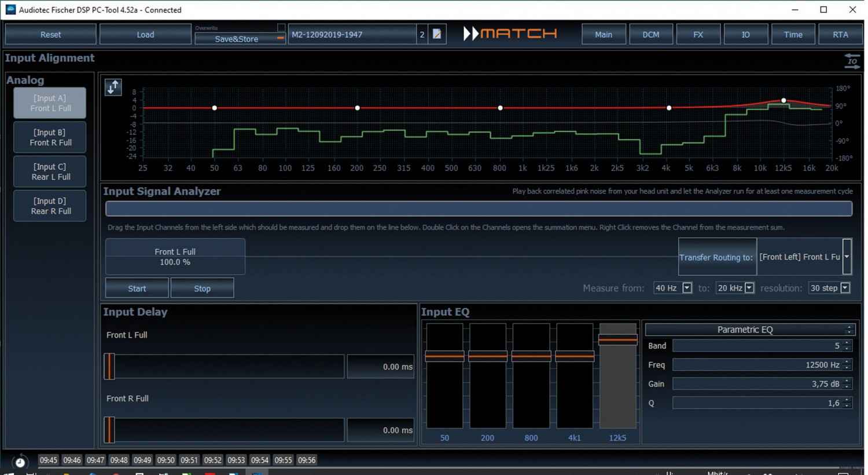Click the Freq 12500 Hz stepper arrows
The image size is (868, 475).
(x=847, y=365)
